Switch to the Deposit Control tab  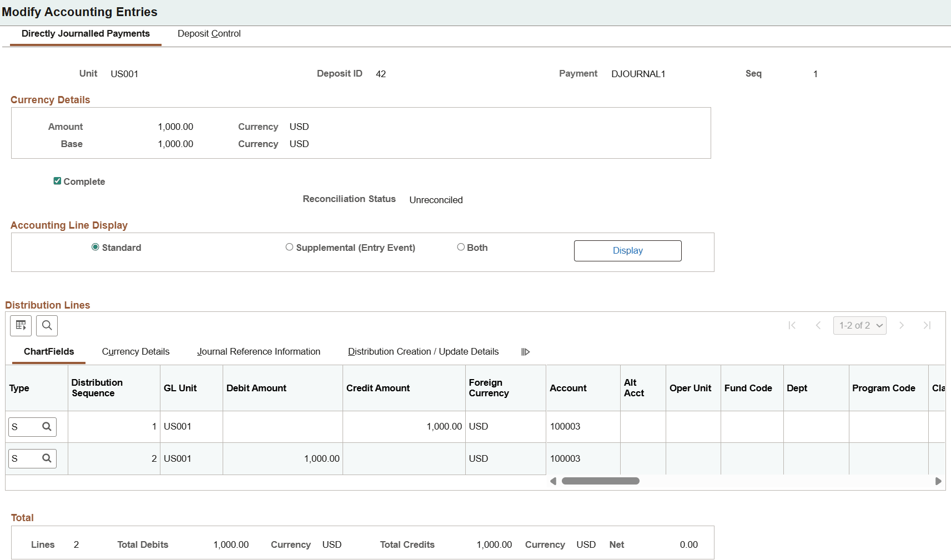[209, 34]
